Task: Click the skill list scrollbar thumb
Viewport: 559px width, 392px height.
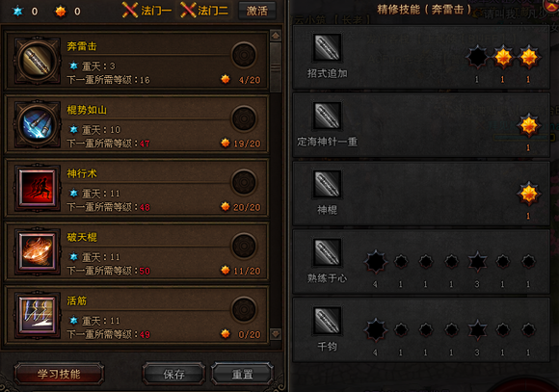Action: (276, 67)
